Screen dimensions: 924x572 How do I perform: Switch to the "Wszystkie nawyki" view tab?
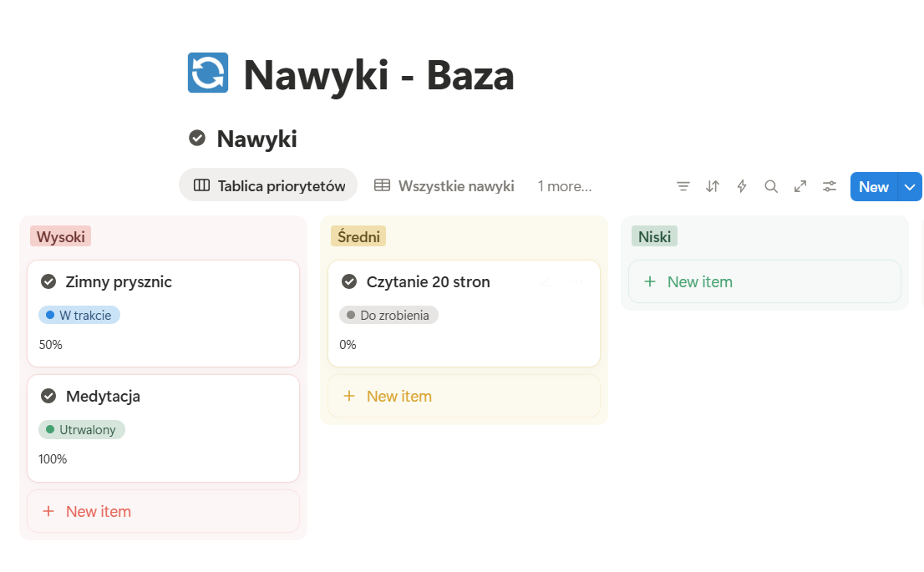click(x=444, y=185)
